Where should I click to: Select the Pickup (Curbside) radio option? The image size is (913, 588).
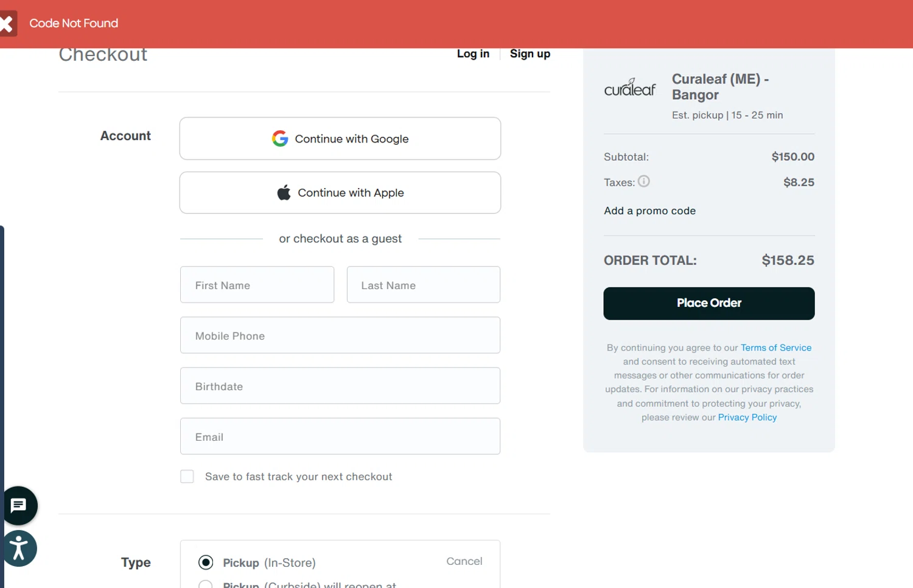[206, 584]
